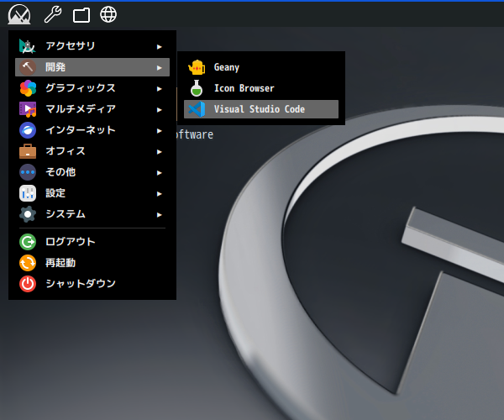Screen dimensions: 504x420
Task: Click the Icon Browser flask icon
Action: 197,88
